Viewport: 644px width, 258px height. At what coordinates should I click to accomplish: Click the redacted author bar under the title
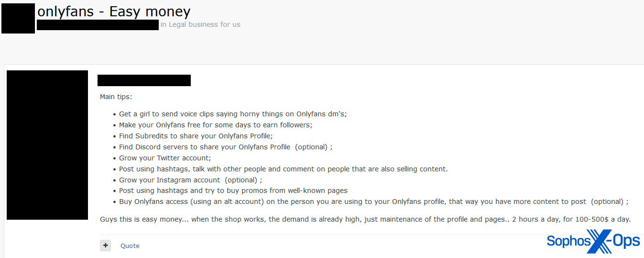click(x=98, y=25)
